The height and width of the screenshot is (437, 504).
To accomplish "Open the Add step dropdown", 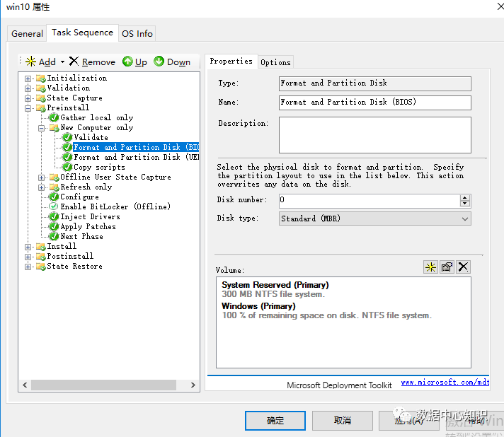I will coord(62,62).
